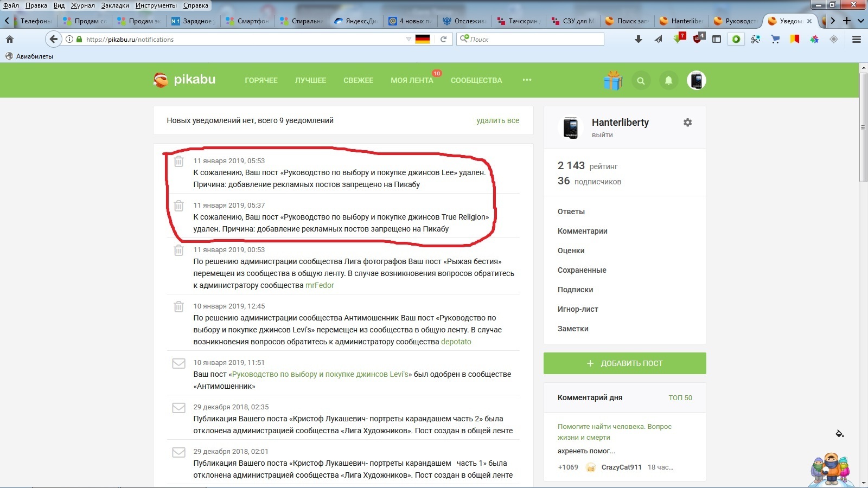Open the gift box icon in header
The width and height of the screenshot is (868, 488).
click(x=613, y=81)
